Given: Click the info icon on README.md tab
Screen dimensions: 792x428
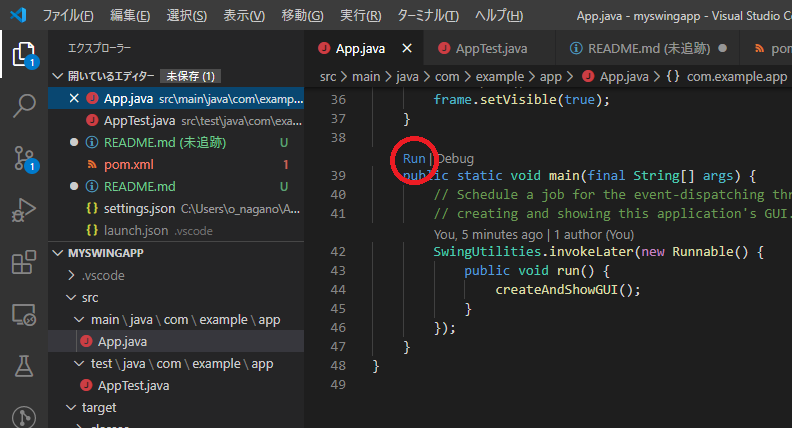Looking at the screenshot, I should tap(576, 49).
